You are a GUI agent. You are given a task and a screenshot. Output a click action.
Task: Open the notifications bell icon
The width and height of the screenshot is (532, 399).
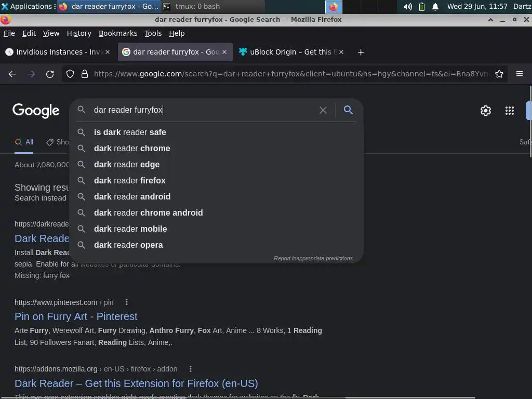(x=435, y=6)
